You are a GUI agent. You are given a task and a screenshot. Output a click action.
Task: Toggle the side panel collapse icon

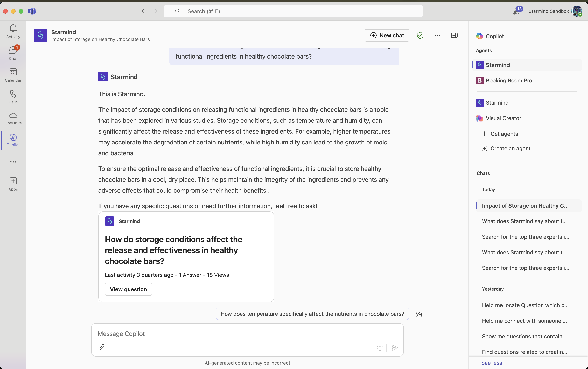[454, 35]
